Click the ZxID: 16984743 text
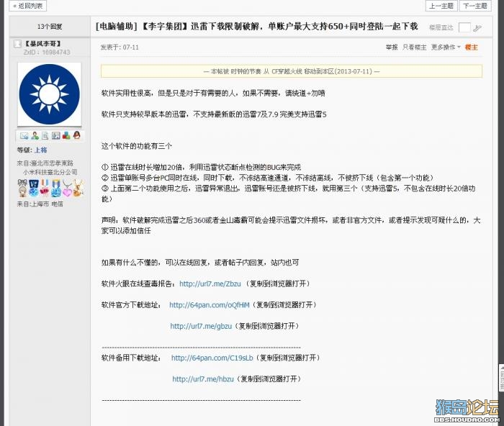 click(47, 52)
